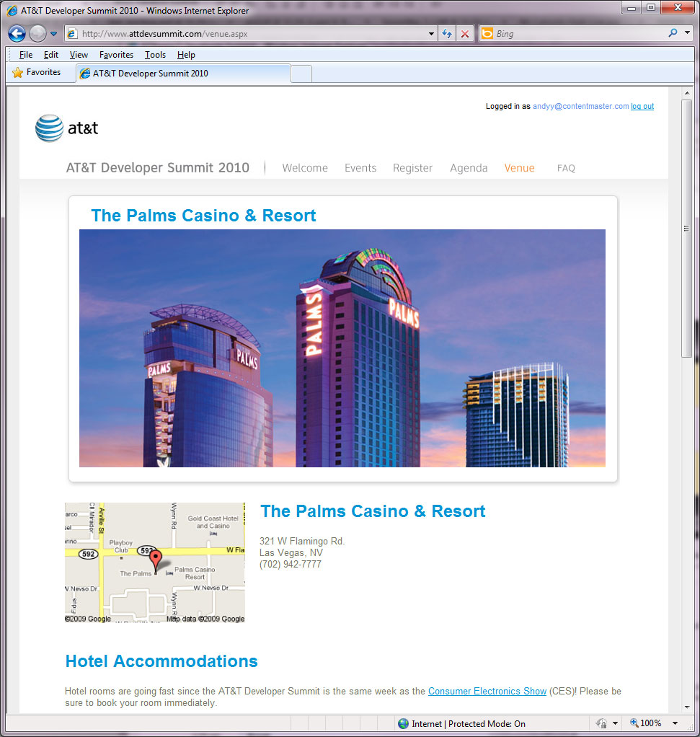Click the log out link

tap(642, 106)
